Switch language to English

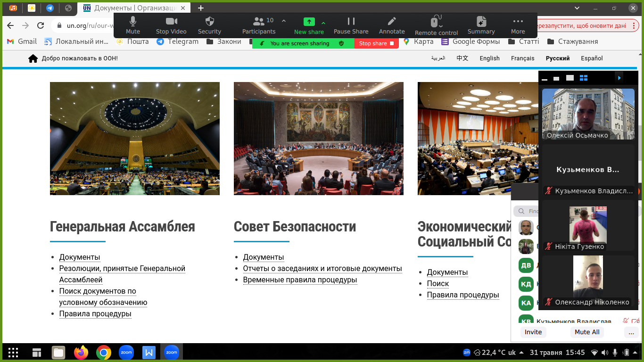489,58
